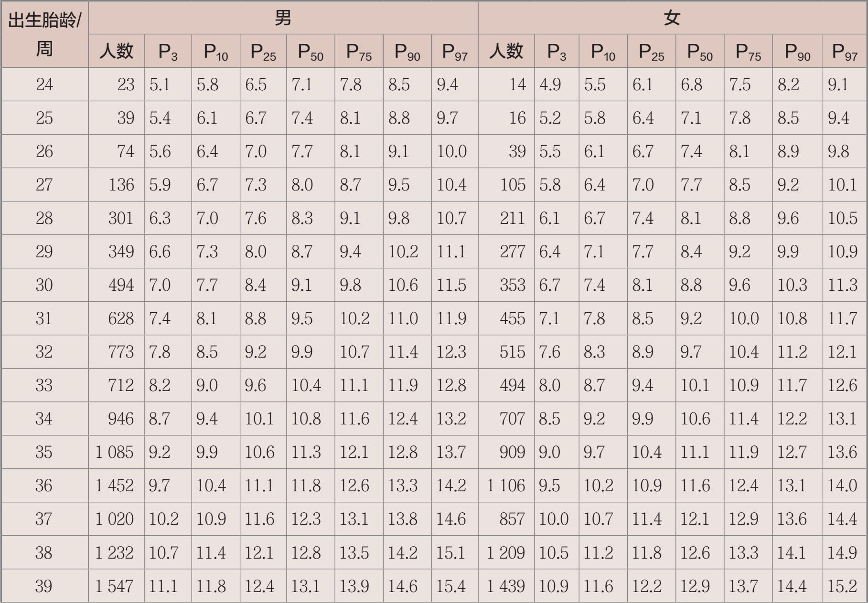Click female count 1 439 in week 39
The width and height of the screenshot is (868, 603).
click(x=506, y=586)
